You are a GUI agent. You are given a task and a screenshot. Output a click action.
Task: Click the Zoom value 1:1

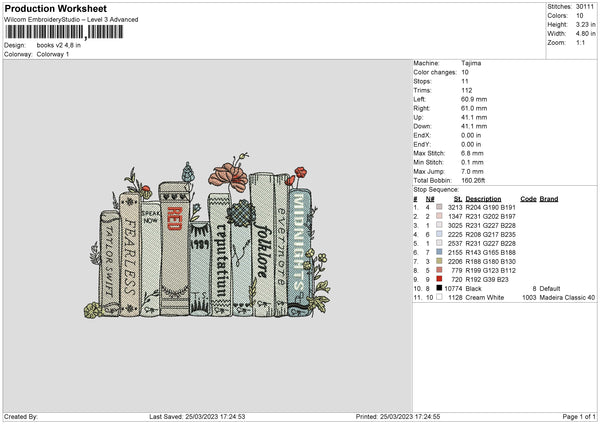pos(580,43)
